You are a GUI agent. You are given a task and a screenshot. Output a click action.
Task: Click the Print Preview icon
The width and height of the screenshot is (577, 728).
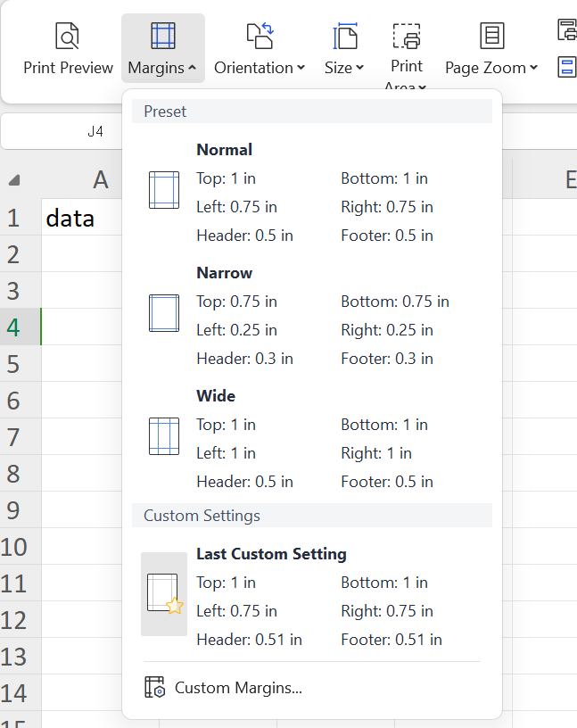(68, 36)
